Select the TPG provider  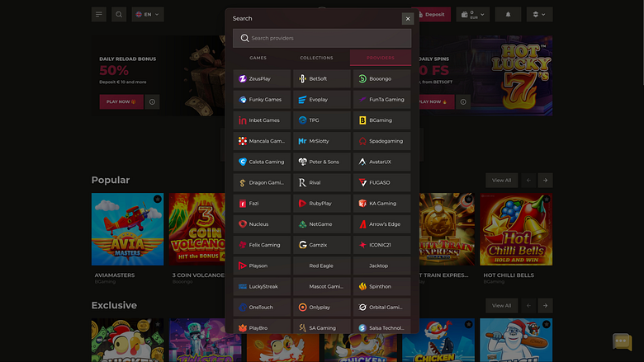[322, 120]
